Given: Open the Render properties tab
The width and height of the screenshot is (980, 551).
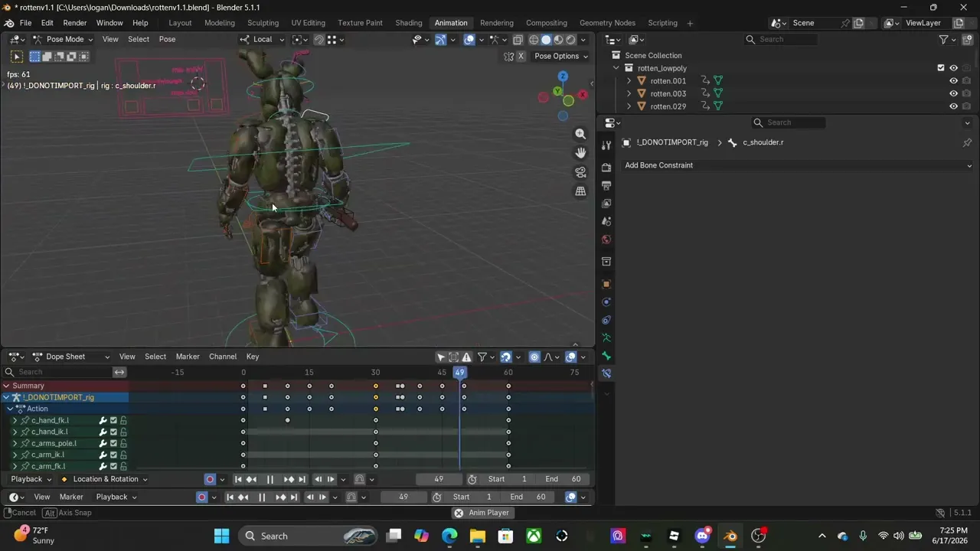Looking at the screenshot, I should pyautogui.click(x=606, y=167).
